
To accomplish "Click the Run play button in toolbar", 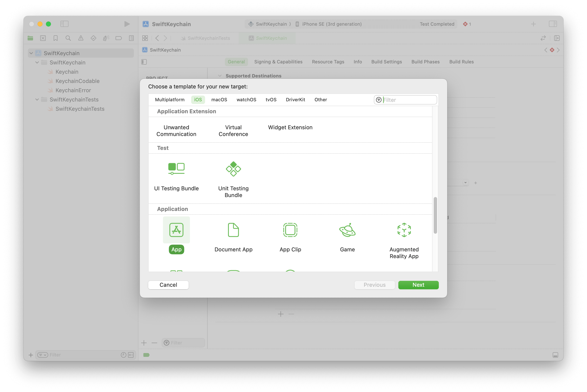I will 127,24.
